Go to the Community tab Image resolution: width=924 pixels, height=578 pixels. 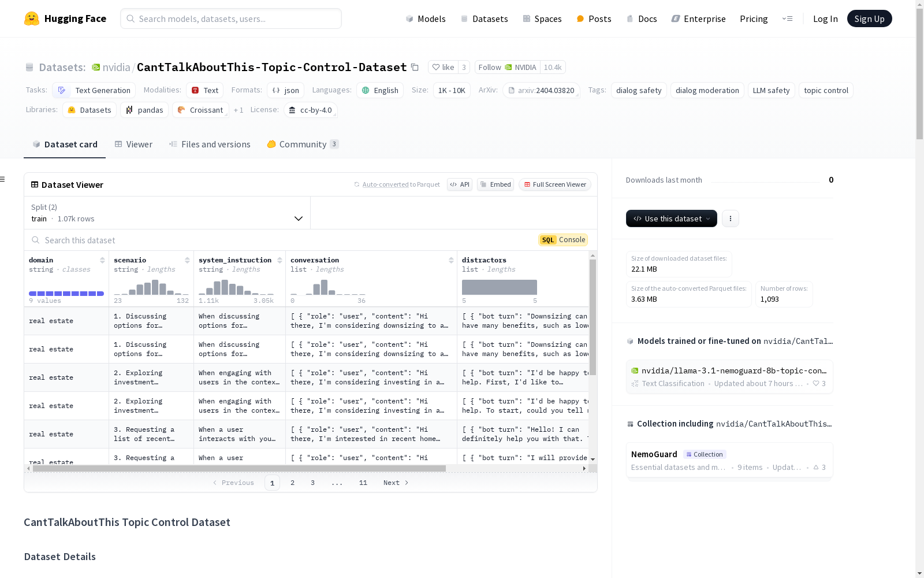coord(303,144)
